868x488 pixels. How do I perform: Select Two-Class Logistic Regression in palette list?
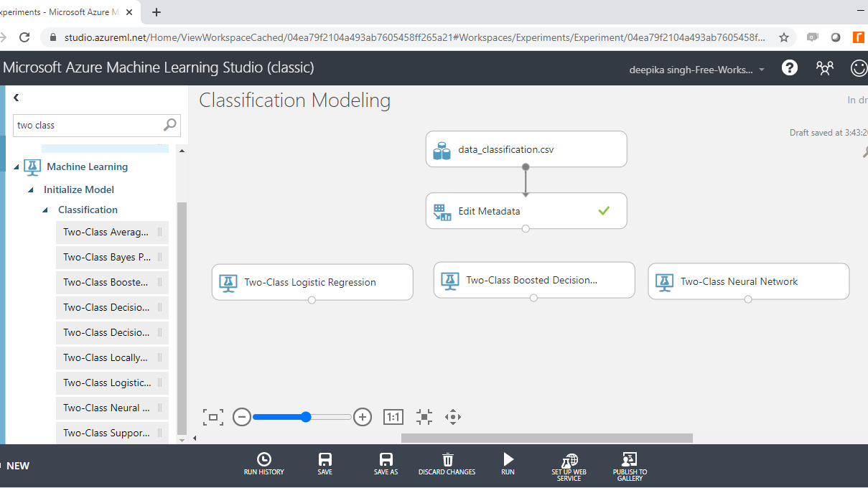tap(112, 383)
